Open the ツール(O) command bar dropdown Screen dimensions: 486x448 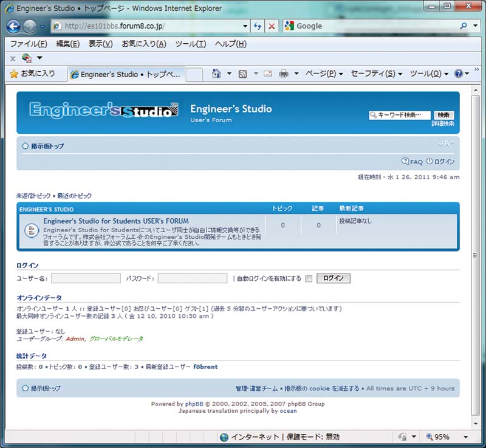coord(429,74)
